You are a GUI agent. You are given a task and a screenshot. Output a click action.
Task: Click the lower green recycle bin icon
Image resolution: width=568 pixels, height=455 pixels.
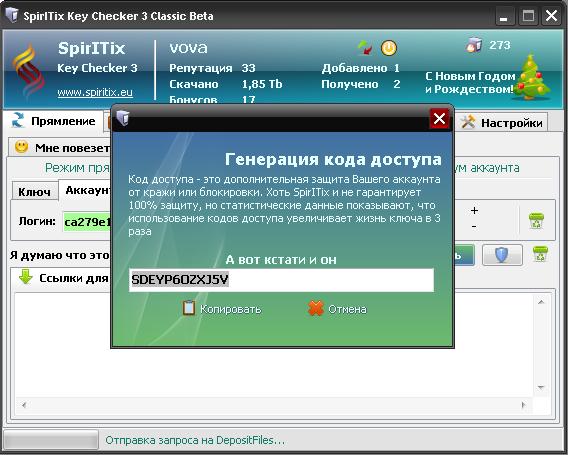click(540, 254)
